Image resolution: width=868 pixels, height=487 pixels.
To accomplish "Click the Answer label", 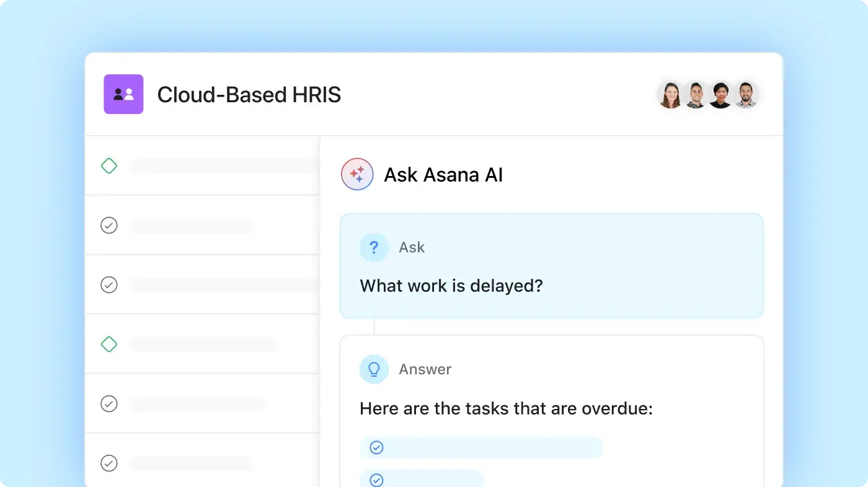I will tap(425, 369).
